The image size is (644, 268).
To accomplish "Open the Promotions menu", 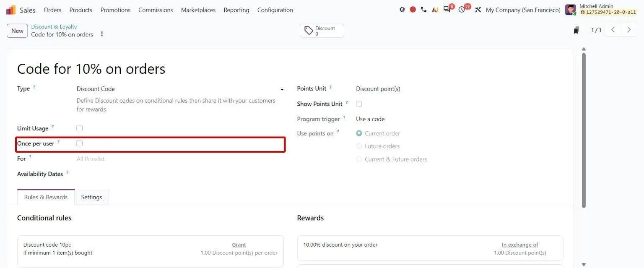I will click(115, 10).
